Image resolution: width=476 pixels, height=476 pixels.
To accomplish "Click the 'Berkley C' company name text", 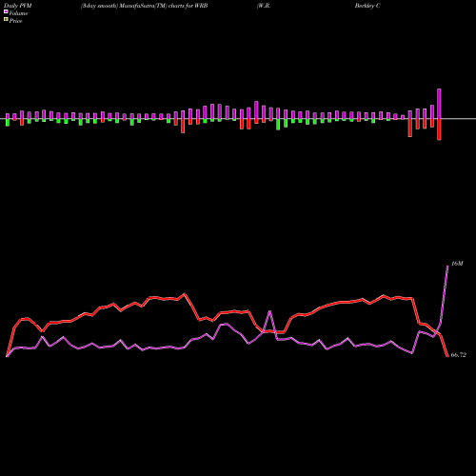I will point(367,6).
